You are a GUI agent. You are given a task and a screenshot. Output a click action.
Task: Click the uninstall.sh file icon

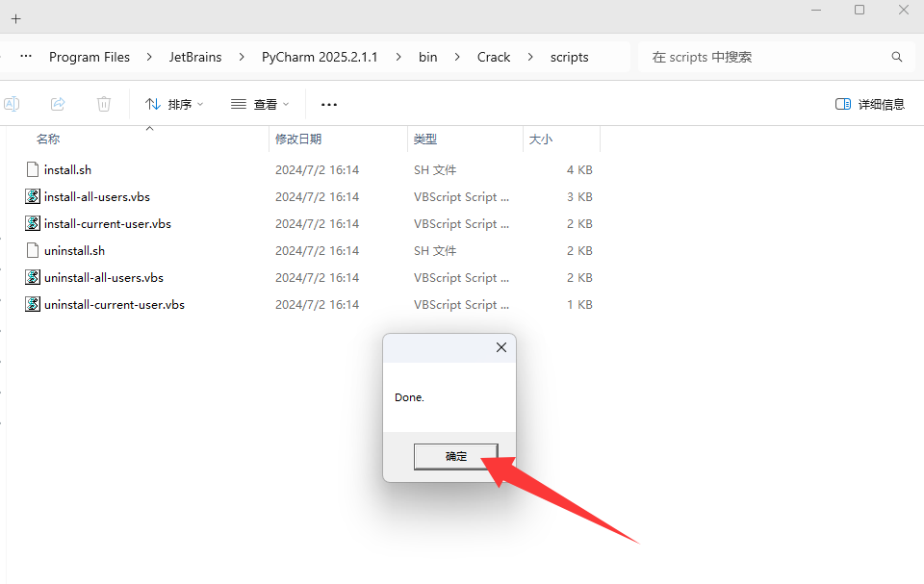33,250
